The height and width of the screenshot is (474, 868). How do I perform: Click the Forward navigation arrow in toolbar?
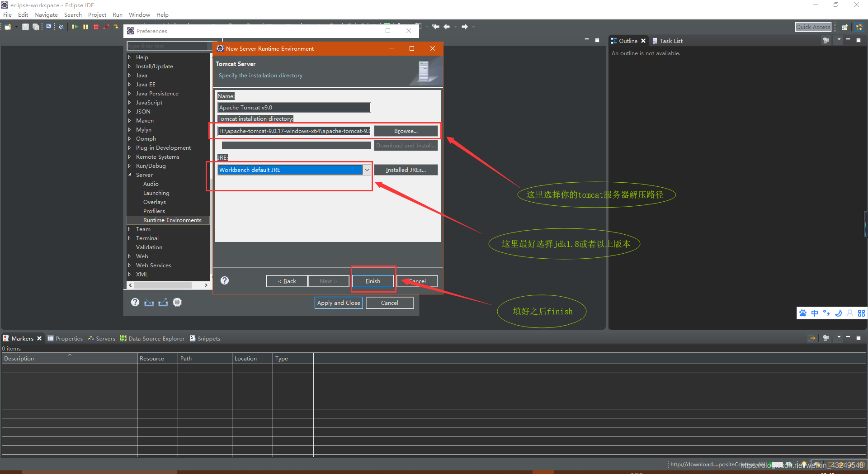pos(464,27)
